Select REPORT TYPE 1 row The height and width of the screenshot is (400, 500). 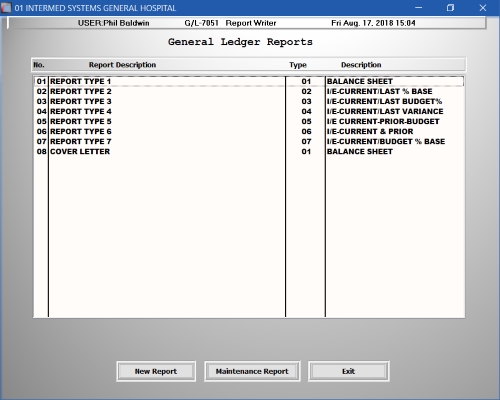click(x=249, y=81)
